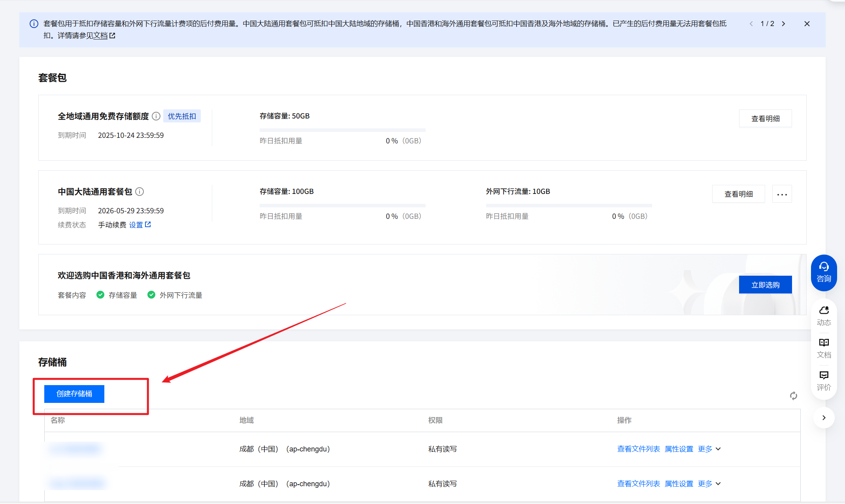Click 属性设置 for the second bucket

679,484
